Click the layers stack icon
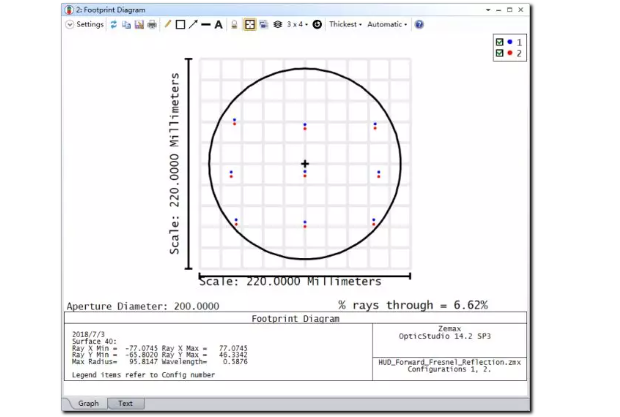 tap(278, 25)
